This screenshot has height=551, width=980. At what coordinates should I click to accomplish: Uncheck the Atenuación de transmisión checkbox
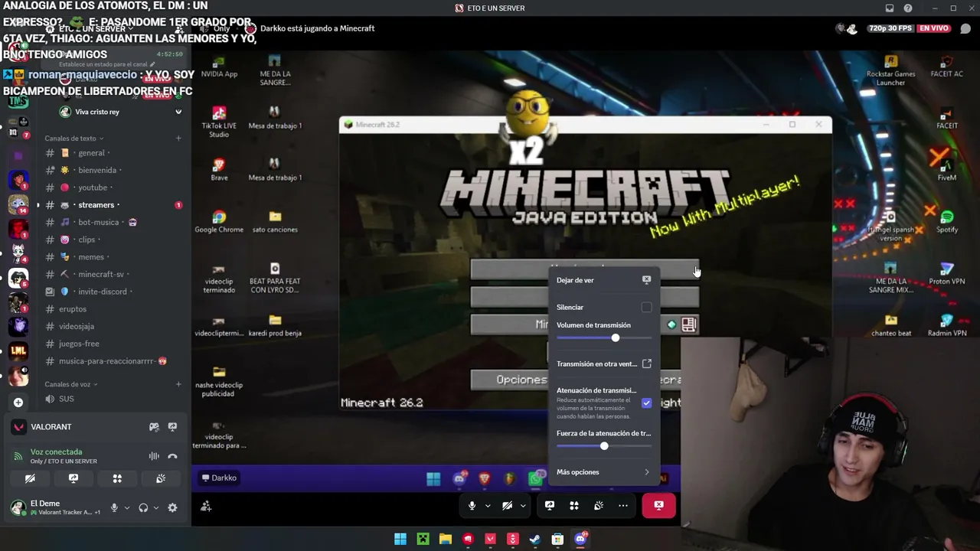646,403
